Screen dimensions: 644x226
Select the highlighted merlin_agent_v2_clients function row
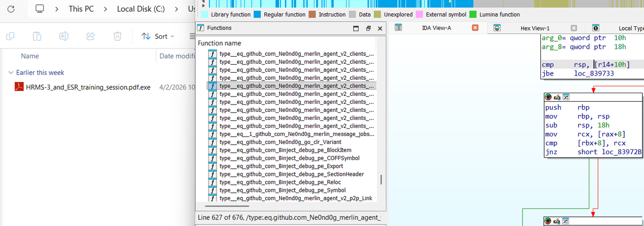click(292, 86)
